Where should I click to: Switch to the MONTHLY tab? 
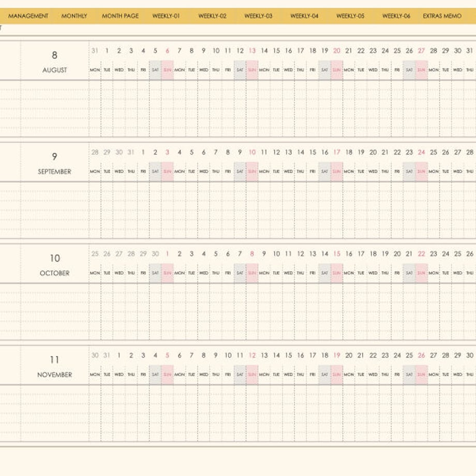74,16
